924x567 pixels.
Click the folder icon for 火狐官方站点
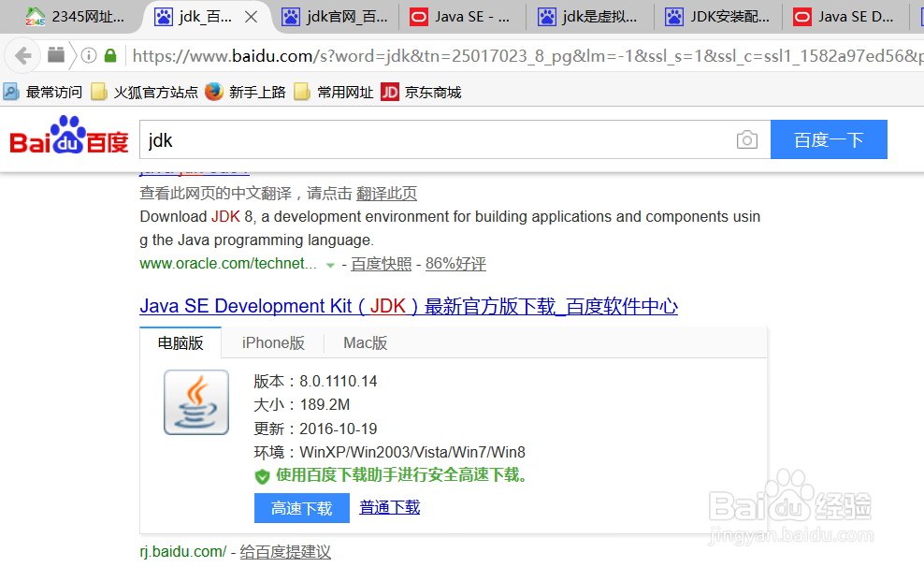[99, 92]
